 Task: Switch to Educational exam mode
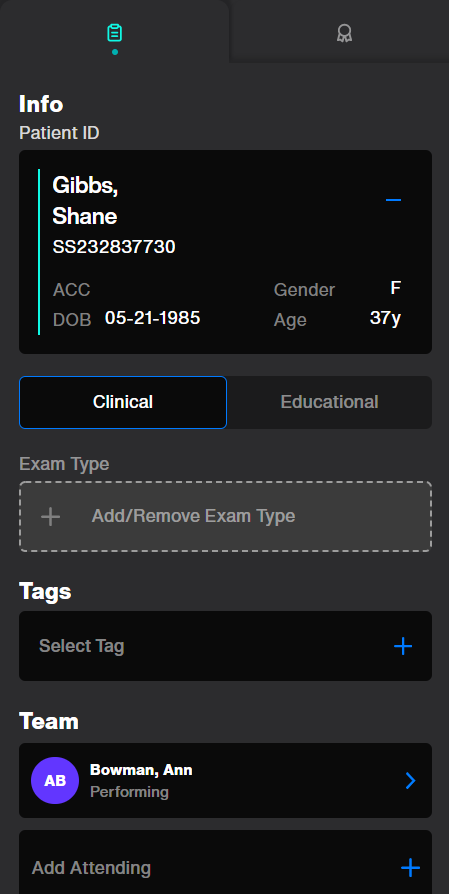[329, 402]
